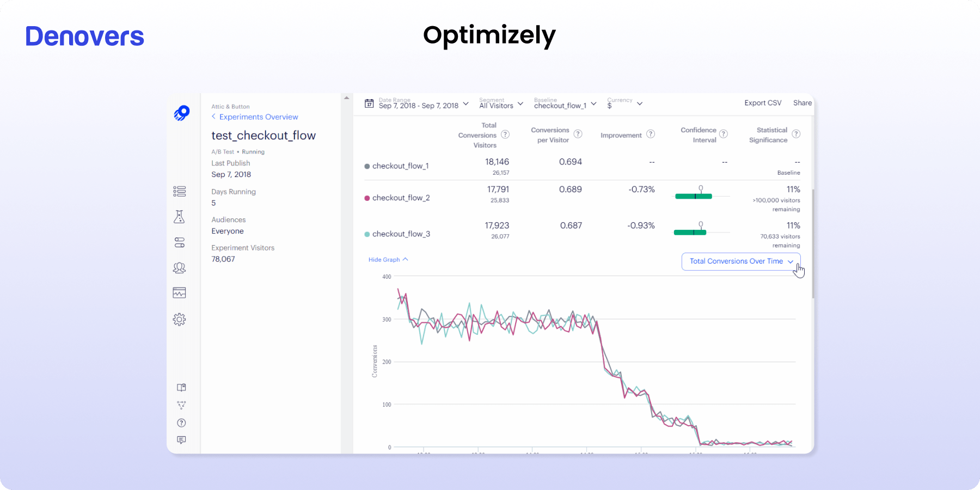Click the >100,000 visitors remaining text
980x490 pixels.
point(776,205)
